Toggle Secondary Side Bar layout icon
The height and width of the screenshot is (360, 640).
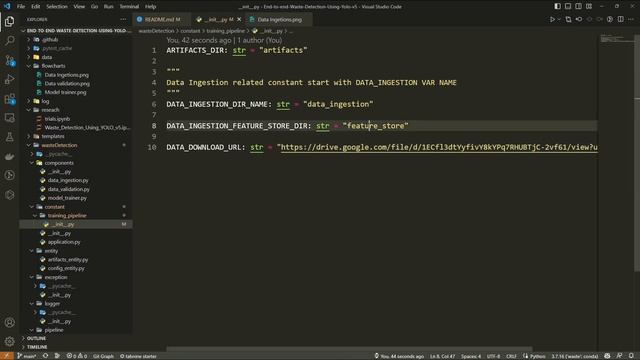578,7
